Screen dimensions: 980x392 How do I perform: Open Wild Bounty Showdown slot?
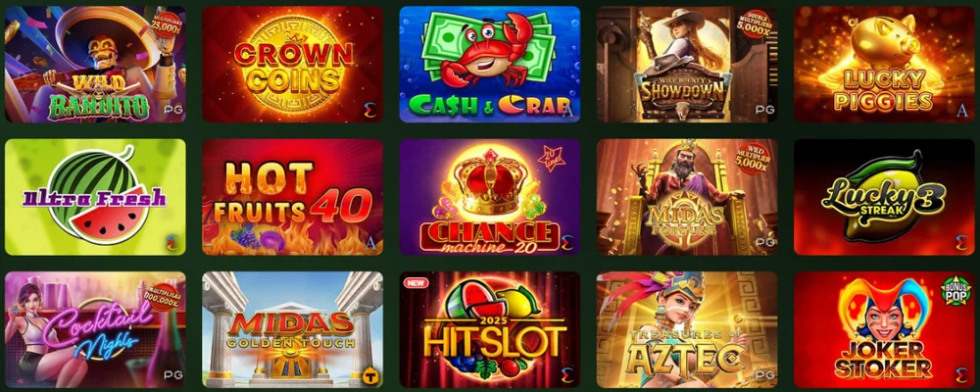click(x=687, y=65)
